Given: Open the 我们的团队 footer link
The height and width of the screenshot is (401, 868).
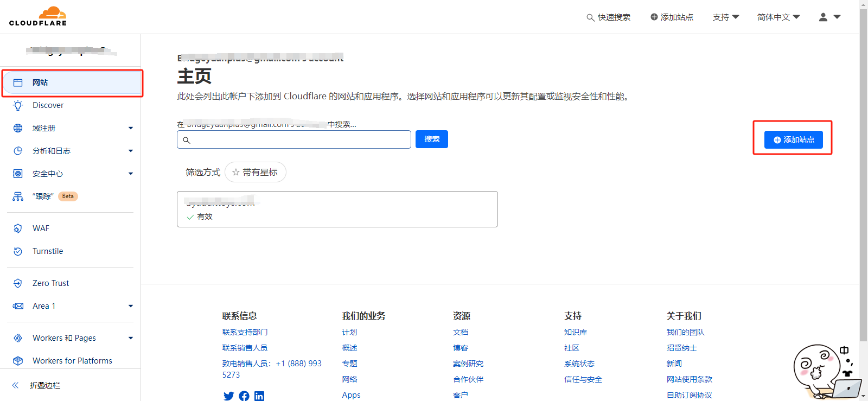Looking at the screenshot, I should point(685,332).
